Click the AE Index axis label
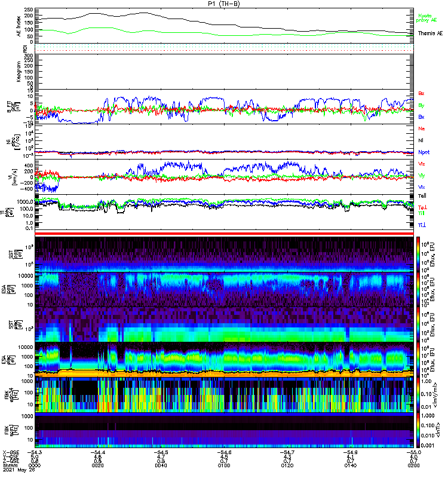This screenshot has height=478, width=448. click(x=19, y=26)
